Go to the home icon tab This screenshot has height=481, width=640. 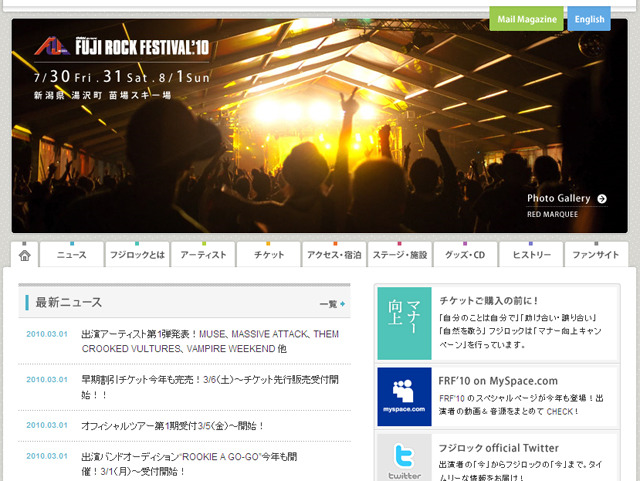click(24, 255)
